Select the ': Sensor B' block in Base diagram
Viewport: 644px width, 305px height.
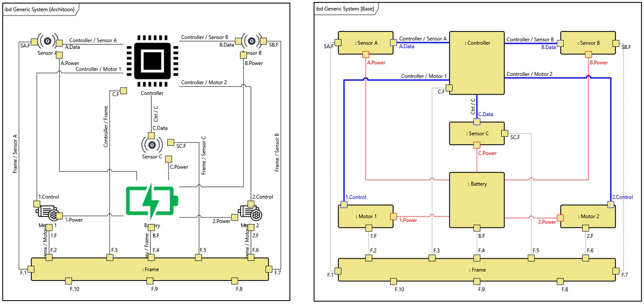pos(588,43)
